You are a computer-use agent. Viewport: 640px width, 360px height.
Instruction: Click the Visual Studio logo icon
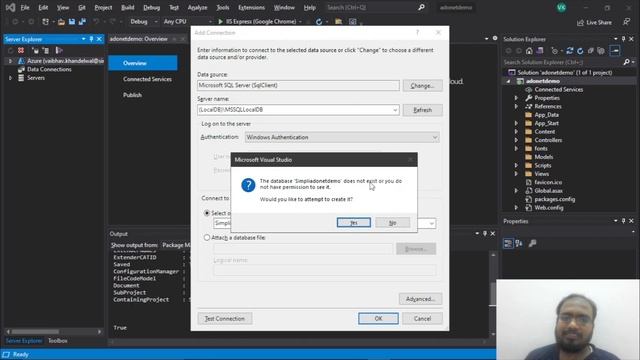(10, 7)
